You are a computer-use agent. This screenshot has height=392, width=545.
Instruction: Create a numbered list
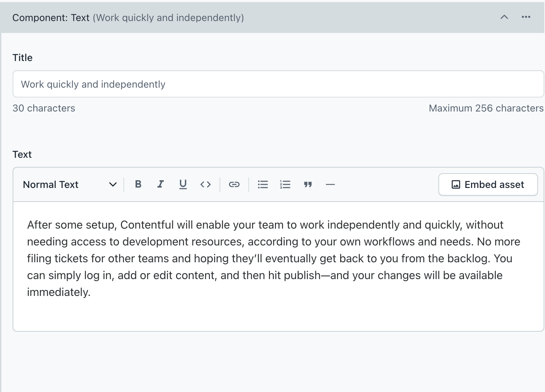(285, 184)
